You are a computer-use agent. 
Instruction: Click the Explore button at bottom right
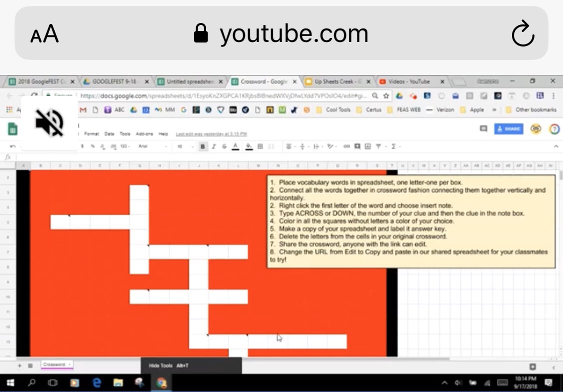(533, 366)
